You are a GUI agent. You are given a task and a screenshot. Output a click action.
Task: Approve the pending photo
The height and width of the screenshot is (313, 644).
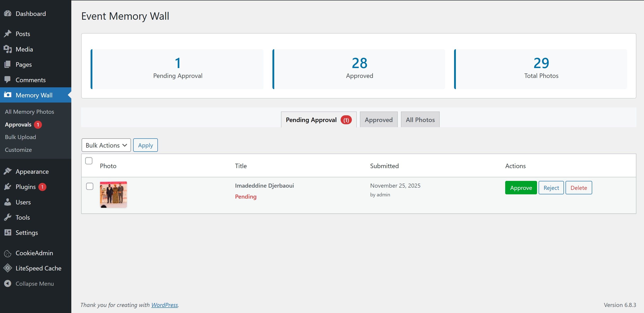pos(521,188)
